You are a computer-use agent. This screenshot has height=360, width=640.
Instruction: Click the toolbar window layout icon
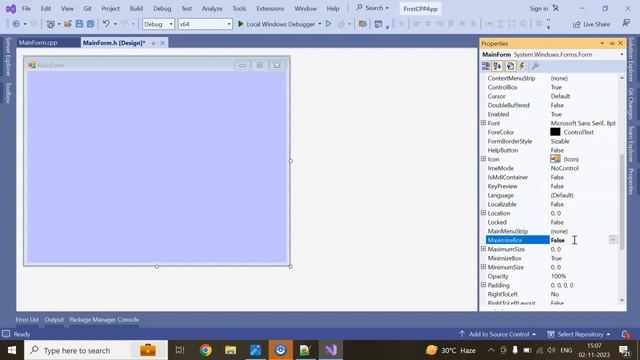click(378, 24)
